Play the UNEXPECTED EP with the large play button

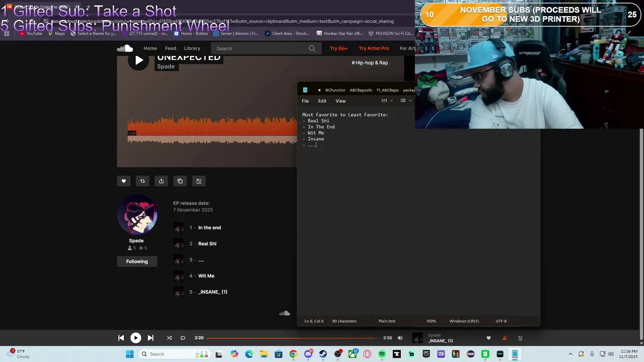[x=138, y=60]
